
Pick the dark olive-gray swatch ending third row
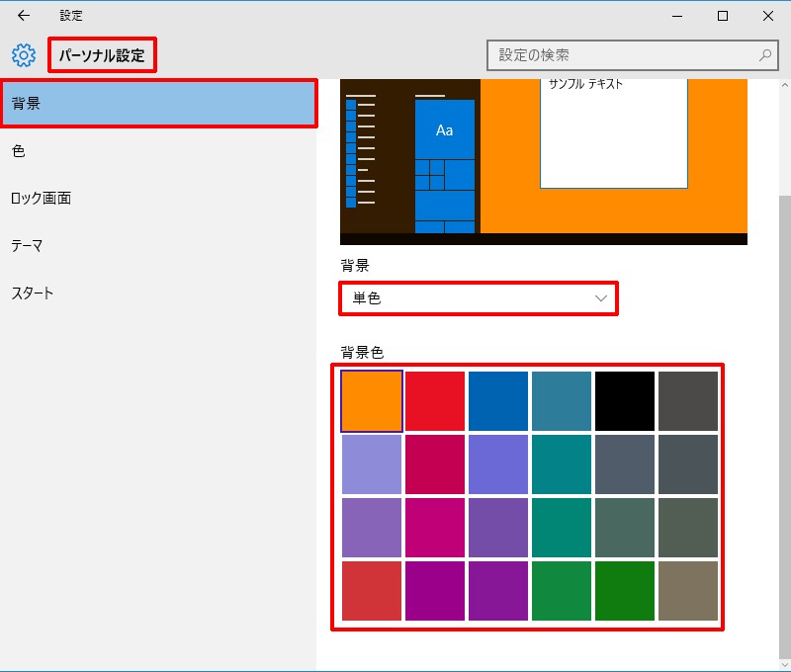[688, 528]
